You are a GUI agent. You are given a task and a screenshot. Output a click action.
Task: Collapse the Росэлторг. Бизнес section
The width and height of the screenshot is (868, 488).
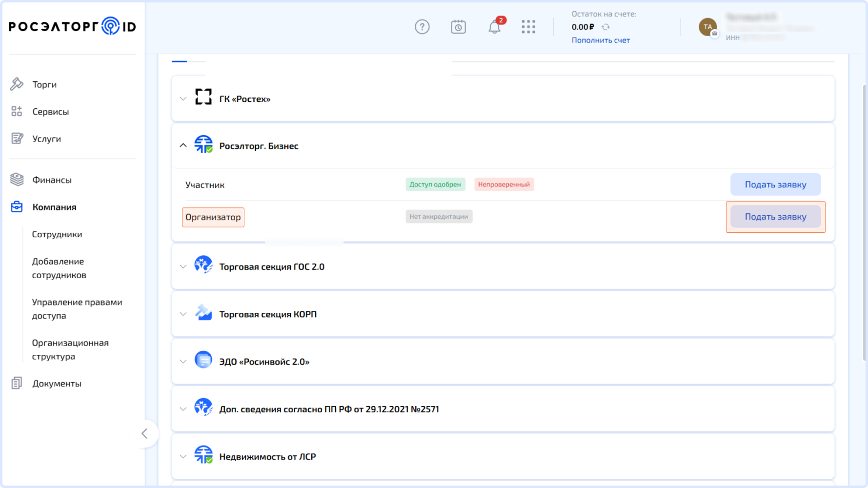tap(183, 145)
